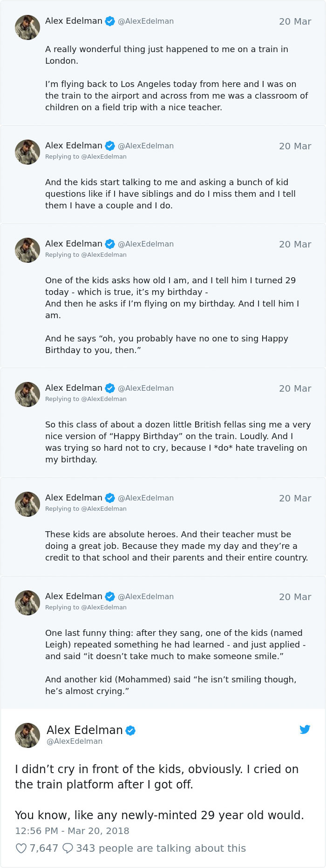The image size is (326, 868).
Task: Click verified badge in the first tweet
Action: point(110,21)
